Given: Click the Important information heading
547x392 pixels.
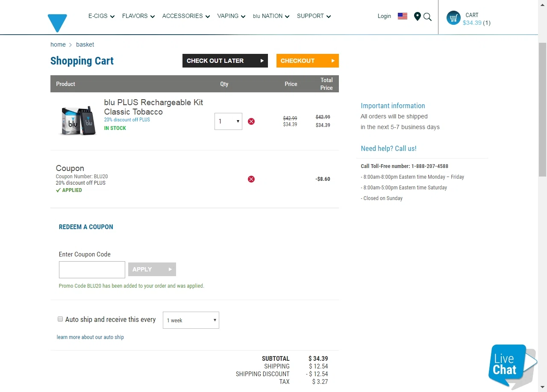Looking at the screenshot, I should click(x=393, y=106).
